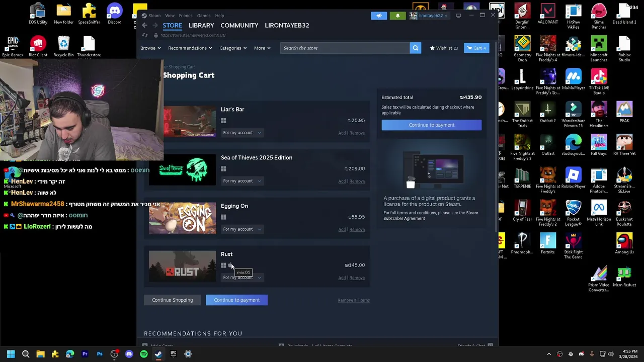This screenshot has width=644, height=362.
Task: Open Slime Rancher desktop icon
Action: (599, 16)
